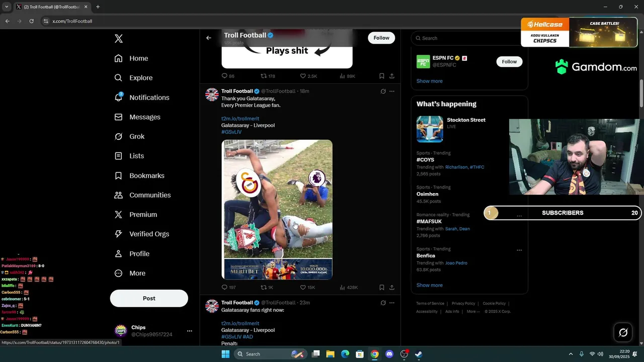Image resolution: width=644 pixels, height=362 pixels.
Task: Click the Chrome address bar
Action: pyautogui.click(x=282, y=21)
